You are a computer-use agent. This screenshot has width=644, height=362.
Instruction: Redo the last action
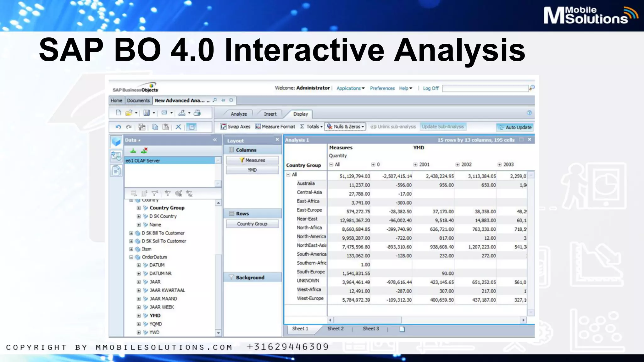coord(129,127)
